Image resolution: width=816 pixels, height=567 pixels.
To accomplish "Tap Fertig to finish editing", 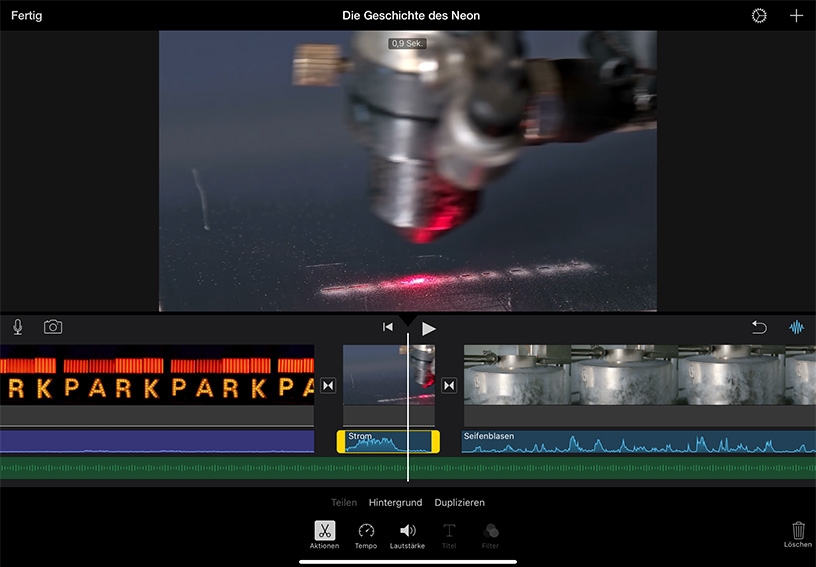I will (27, 16).
